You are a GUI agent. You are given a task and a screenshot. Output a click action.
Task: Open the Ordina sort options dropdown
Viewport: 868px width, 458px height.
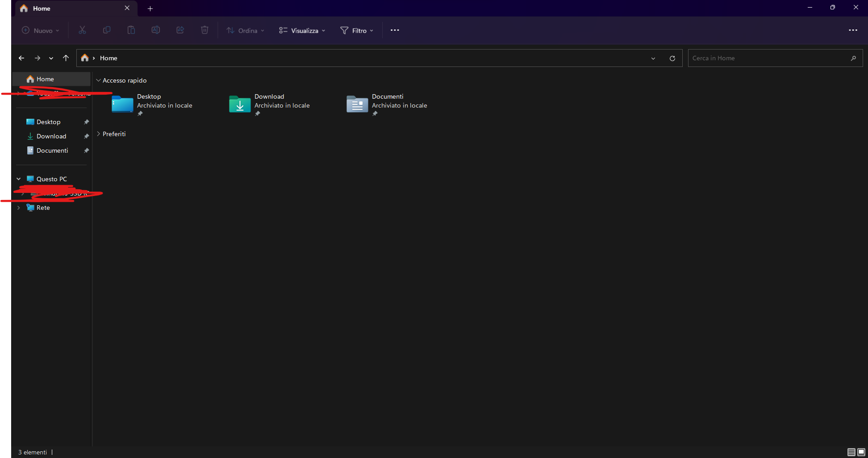coord(245,30)
